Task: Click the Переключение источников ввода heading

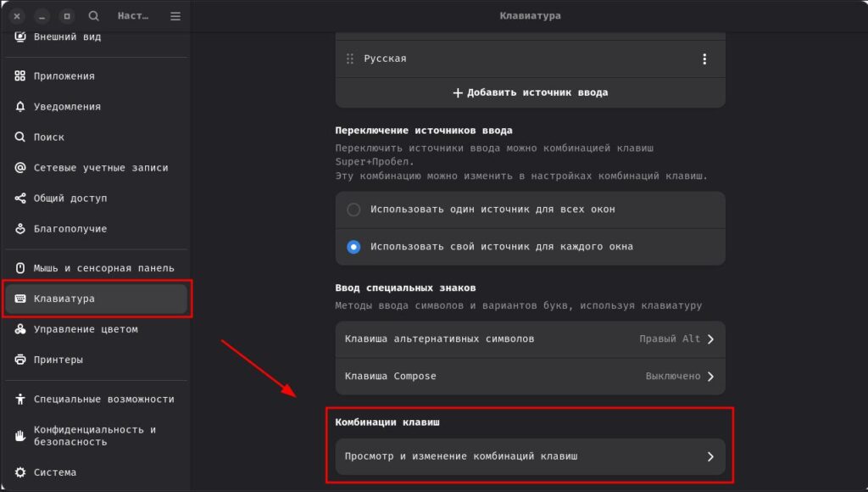Action: pos(424,131)
